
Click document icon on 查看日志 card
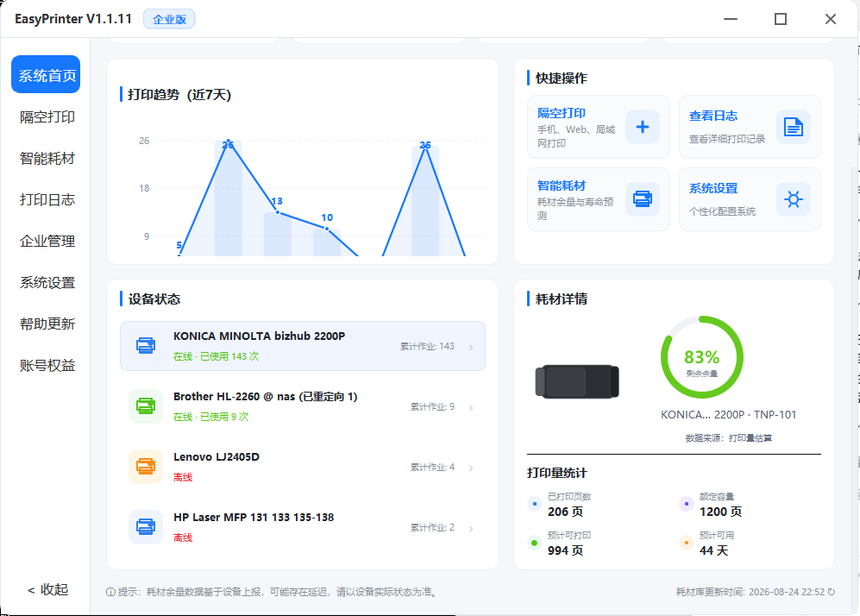793,128
